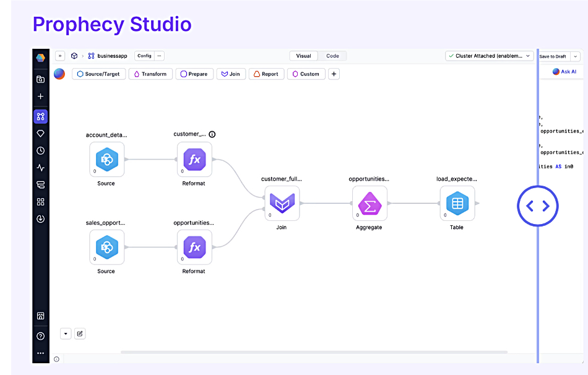The image size is (588, 375).
Task: Open the Custom gem palette
Action: click(x=306, y=74)
